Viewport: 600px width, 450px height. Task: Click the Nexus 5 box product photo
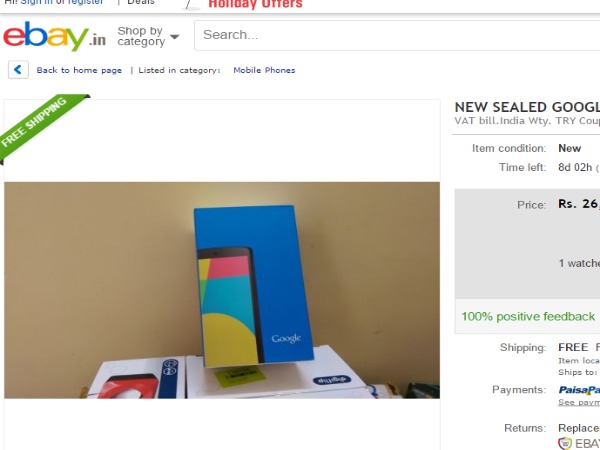pyautogui.click(x=222, y=290)
